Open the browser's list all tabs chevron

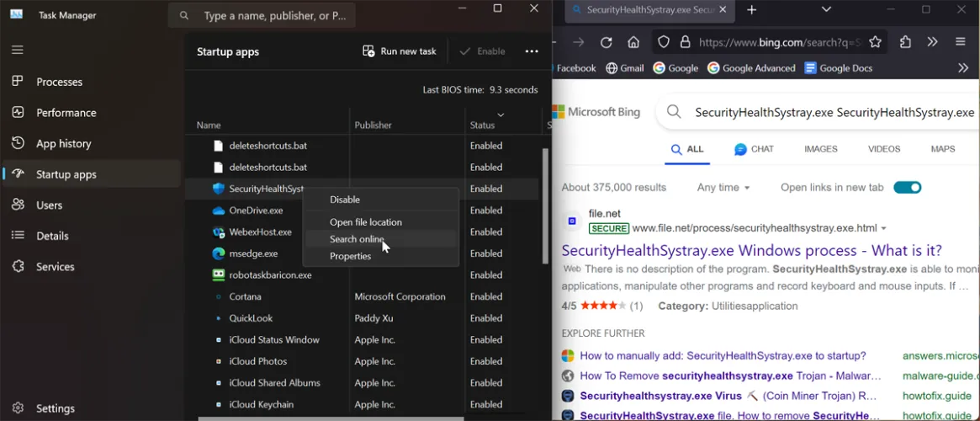pos(826,9)
